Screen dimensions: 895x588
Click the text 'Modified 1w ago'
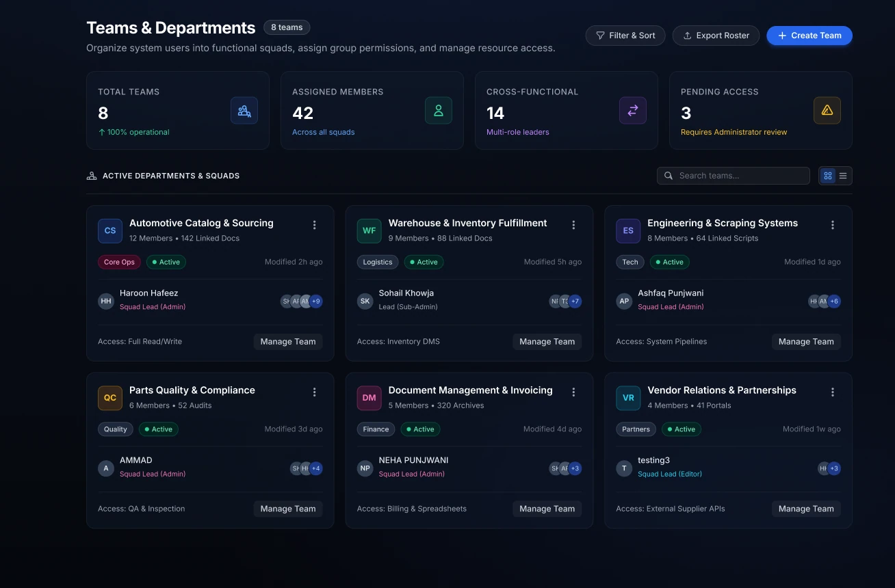click(x=812, y=429)
